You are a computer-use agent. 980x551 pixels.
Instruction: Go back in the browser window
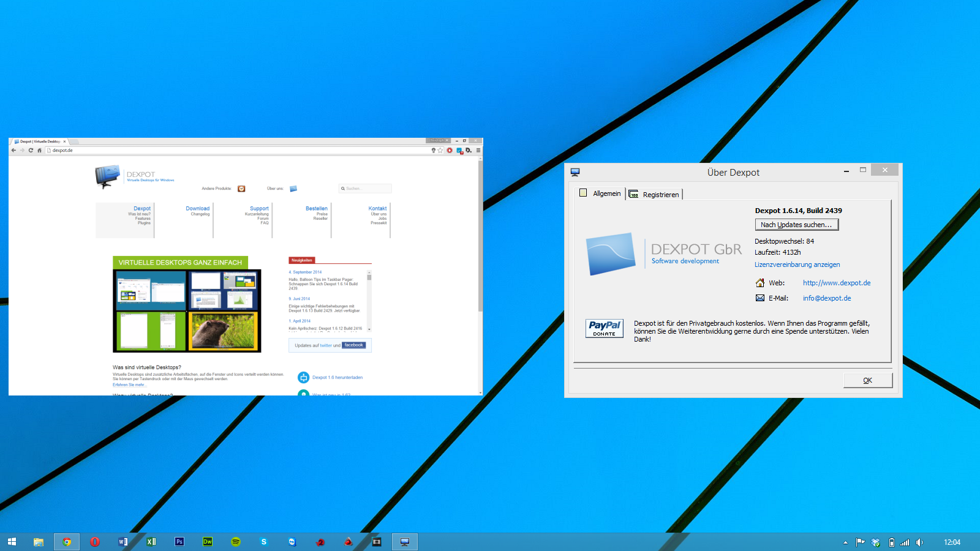[13, 150]
